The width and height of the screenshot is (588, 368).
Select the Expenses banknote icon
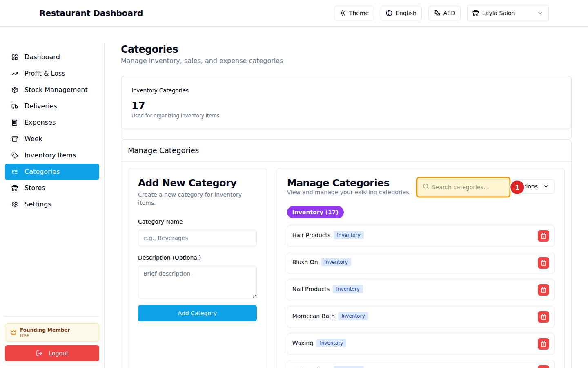[15, 122]
